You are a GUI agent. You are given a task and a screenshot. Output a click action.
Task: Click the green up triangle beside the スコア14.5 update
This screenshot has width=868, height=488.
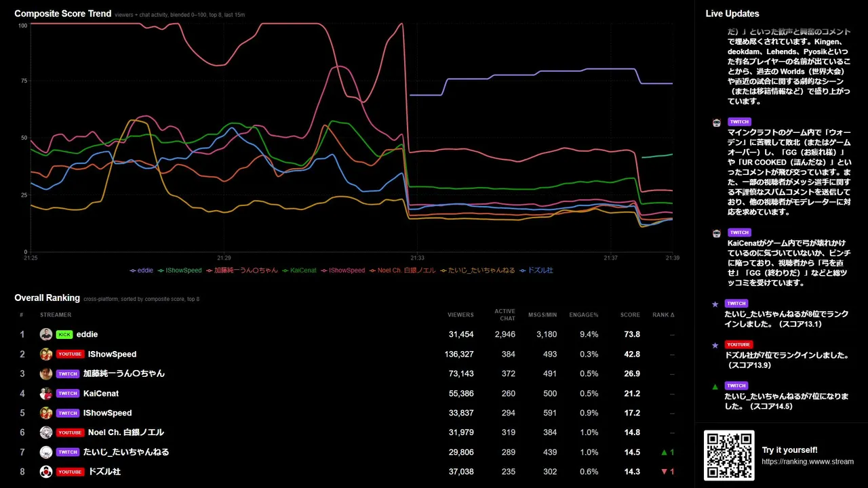[x=715, y=386]
